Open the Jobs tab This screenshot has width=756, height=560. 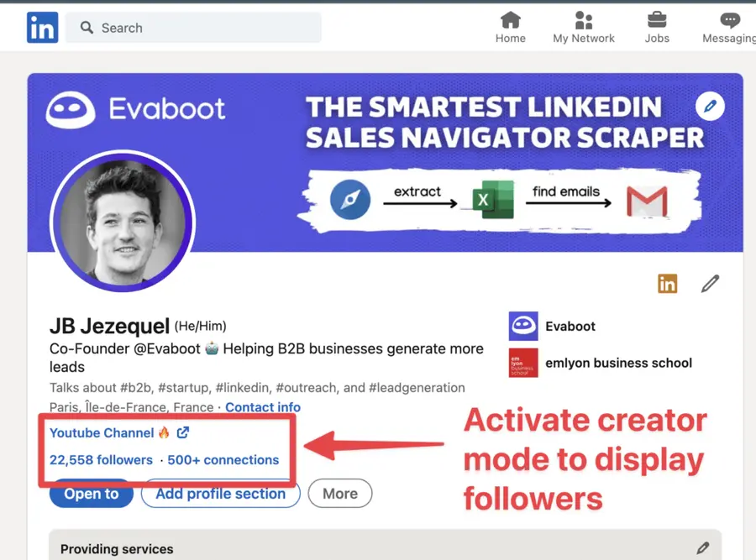(657, 28)
